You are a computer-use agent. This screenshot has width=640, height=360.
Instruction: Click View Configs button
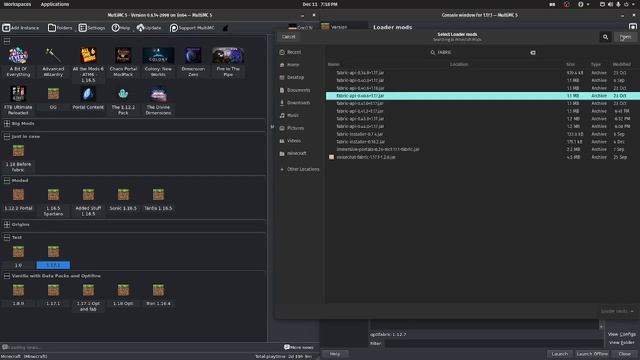click(622, 334)
